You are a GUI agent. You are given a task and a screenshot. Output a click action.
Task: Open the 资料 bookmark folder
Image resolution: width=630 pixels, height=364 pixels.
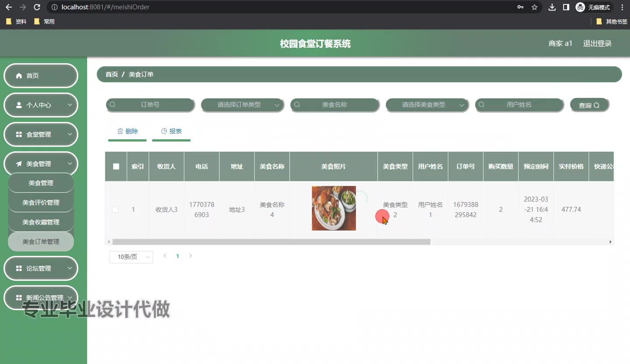pos(16,21)
